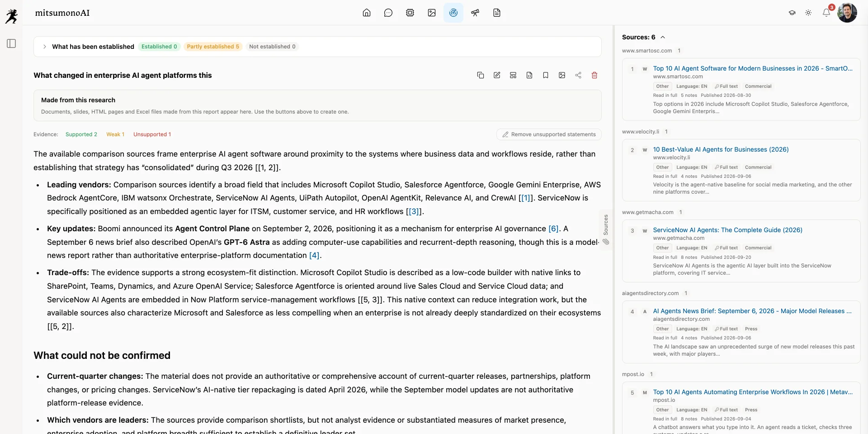Viewport: 868px width, 434px height.
Task: Open the telescope icon in top navigation
Action: [x=475, y=13]
